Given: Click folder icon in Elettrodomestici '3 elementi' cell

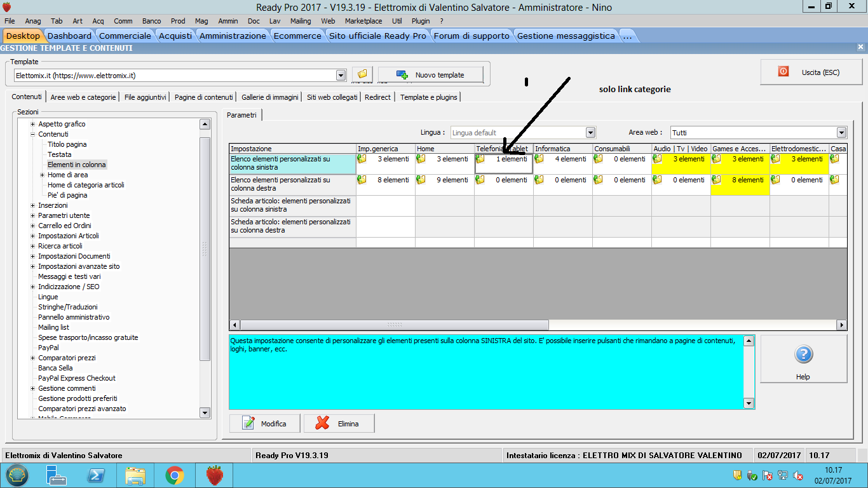Looking at the screenshot, I should (x=775, y=159).
